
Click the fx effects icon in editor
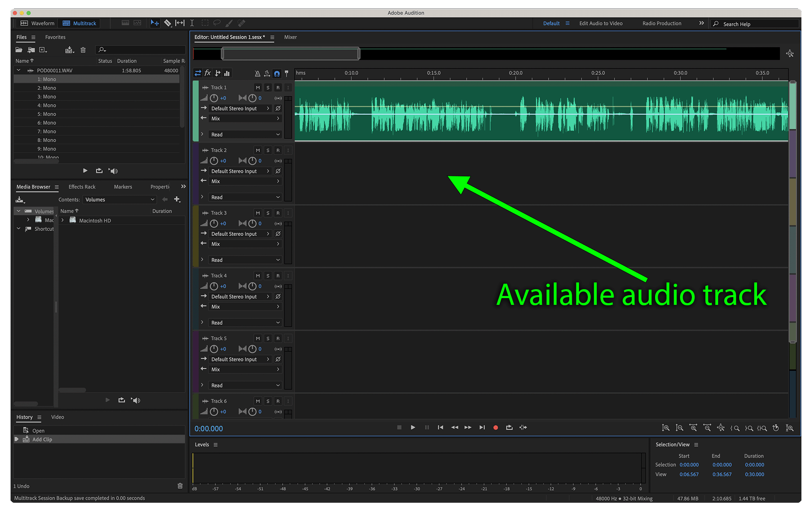(208, 73)
